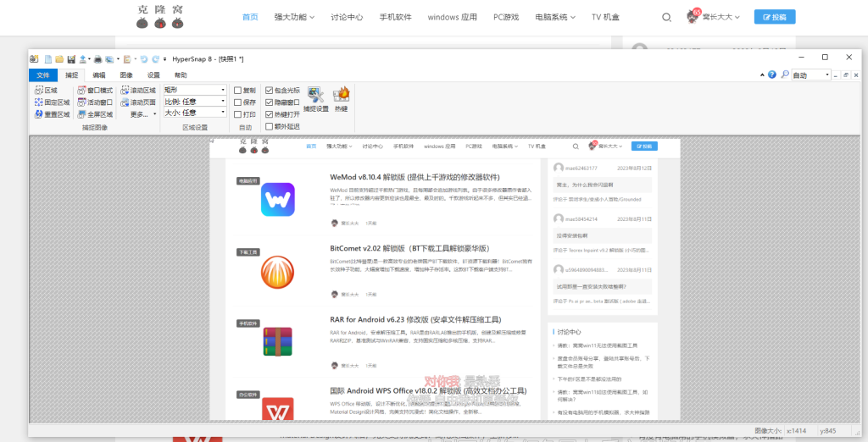Click the Print icon in quick access toolbar

coord(98,59)
